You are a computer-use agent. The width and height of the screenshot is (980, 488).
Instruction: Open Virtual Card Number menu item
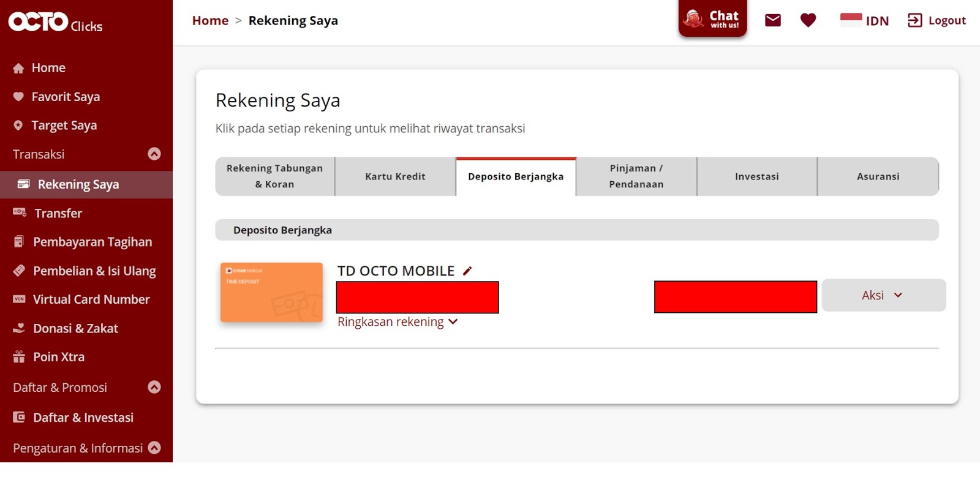91,299
